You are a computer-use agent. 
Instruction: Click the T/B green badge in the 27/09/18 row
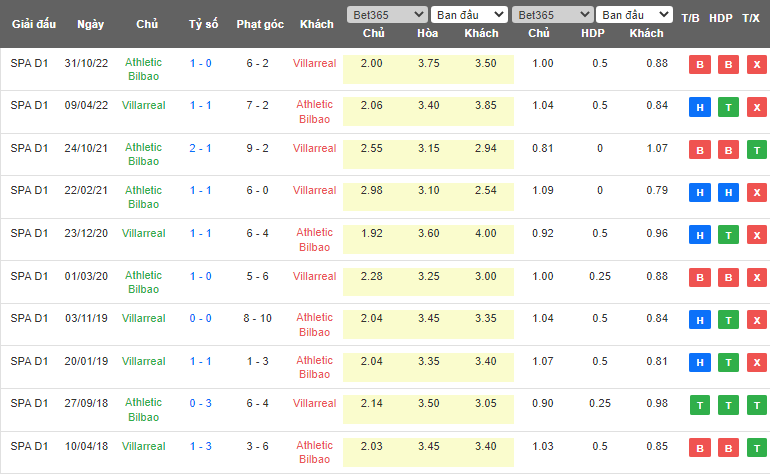tap(700, 405)
